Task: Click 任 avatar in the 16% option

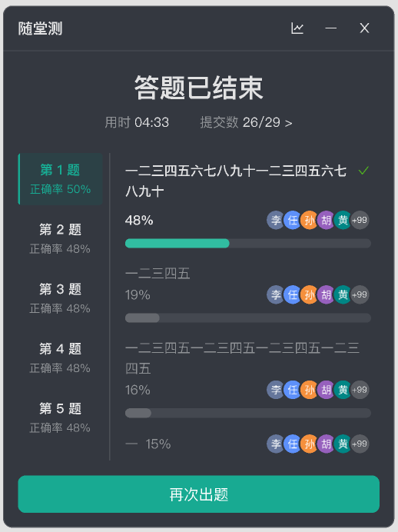Action: tap(292, 390)
